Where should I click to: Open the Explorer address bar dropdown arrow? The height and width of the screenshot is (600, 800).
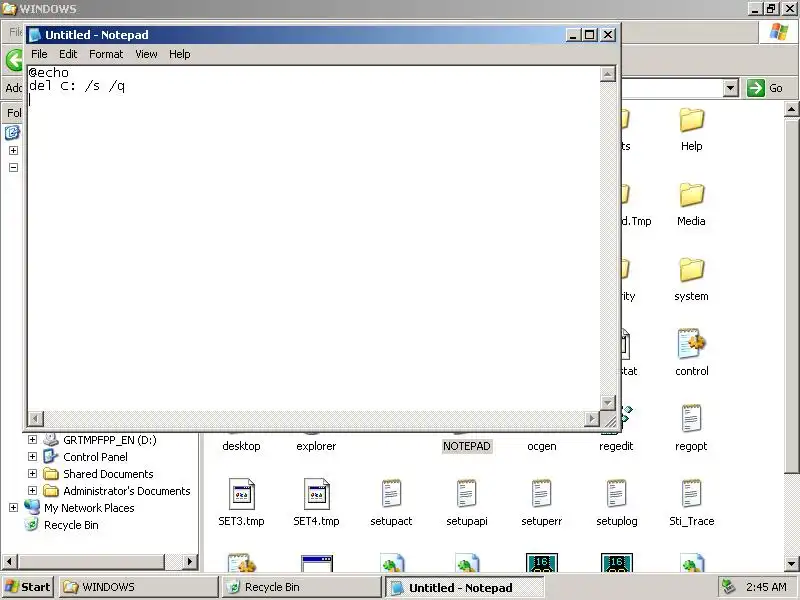[731, 88]
